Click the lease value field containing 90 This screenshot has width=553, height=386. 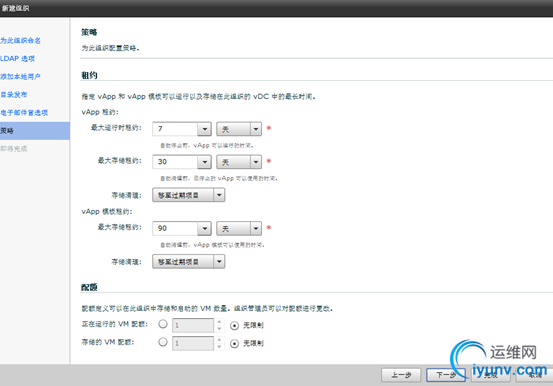175,229
